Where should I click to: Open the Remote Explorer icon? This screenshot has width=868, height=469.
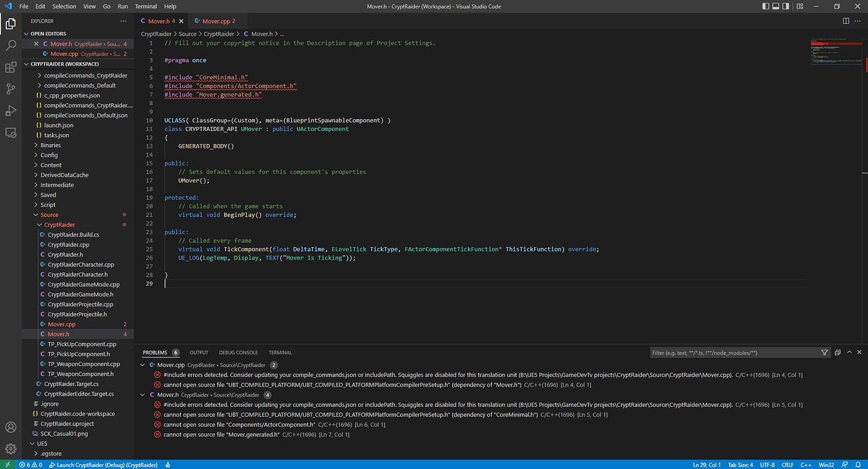point(11,133)
